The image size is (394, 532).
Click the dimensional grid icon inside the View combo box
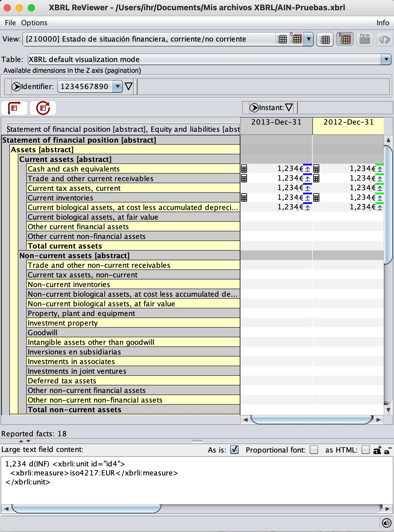(296, 39)
